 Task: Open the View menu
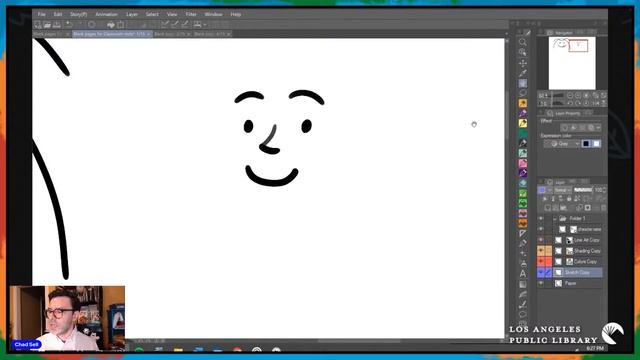click(x=172, y=14)
